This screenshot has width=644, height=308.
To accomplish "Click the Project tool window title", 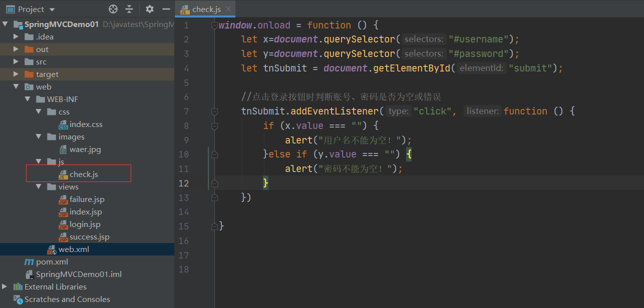I will point(31,9).
